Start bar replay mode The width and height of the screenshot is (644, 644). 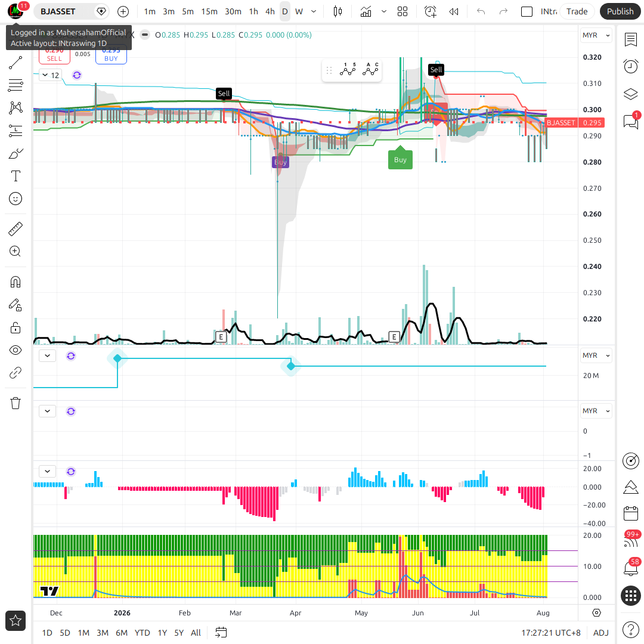coord(453,11)
